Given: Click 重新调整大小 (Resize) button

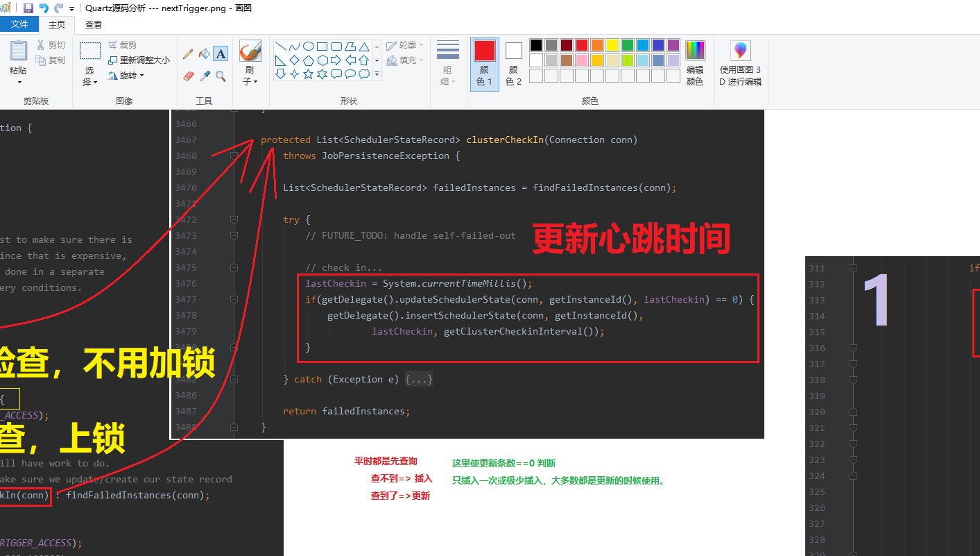Looking at the screenshot, I should pos(139,60).
